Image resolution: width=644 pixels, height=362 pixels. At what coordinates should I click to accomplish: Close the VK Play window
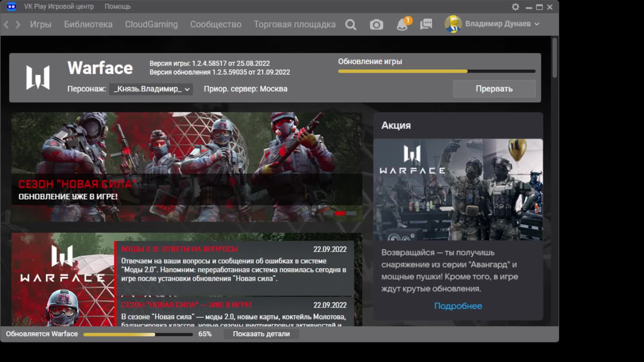coord(550,7)
